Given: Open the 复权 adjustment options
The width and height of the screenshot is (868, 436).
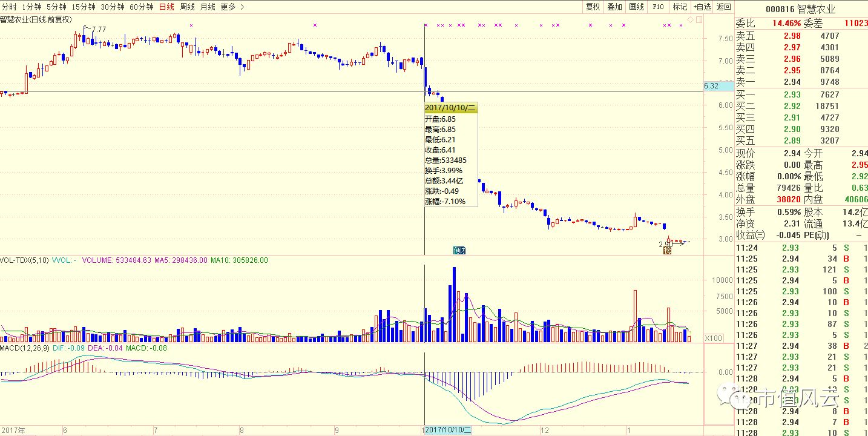Looking at the screenshot, I should pyautogui.click(x=593, y=7).
